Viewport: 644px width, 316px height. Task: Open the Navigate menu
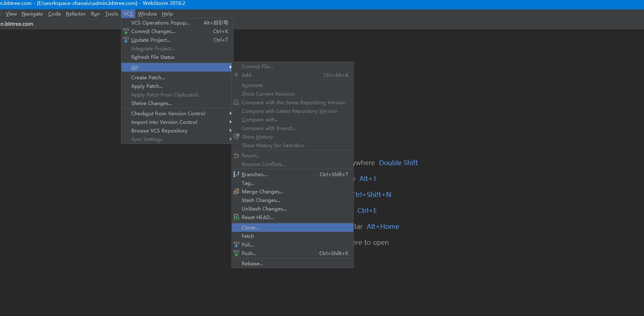pyautogui.click(x=32, y=14)
